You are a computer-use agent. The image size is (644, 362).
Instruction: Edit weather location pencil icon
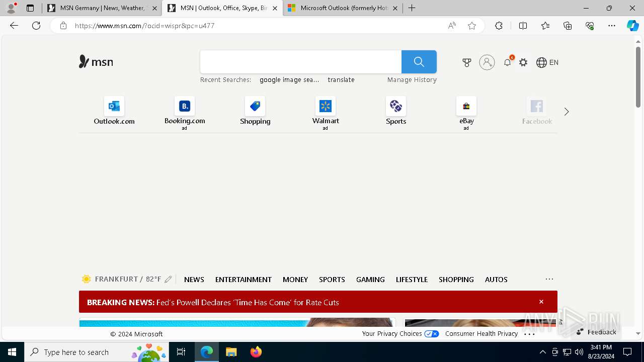[x=168, y=279]
